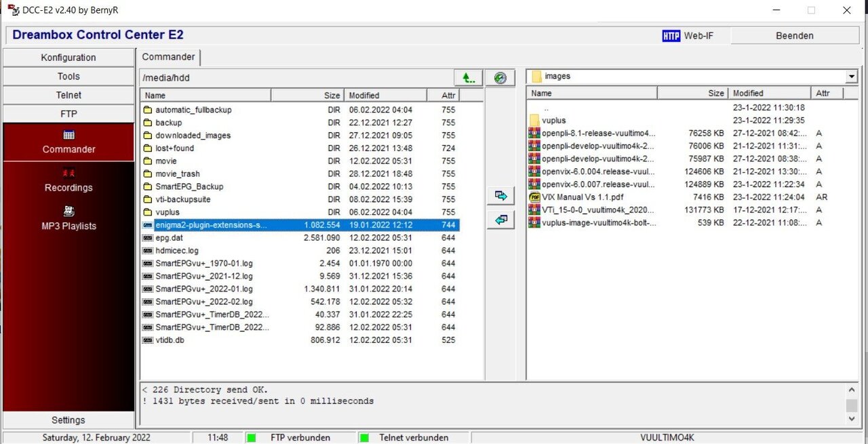Open Web-IF via the HTTP icon

(671, 35)
